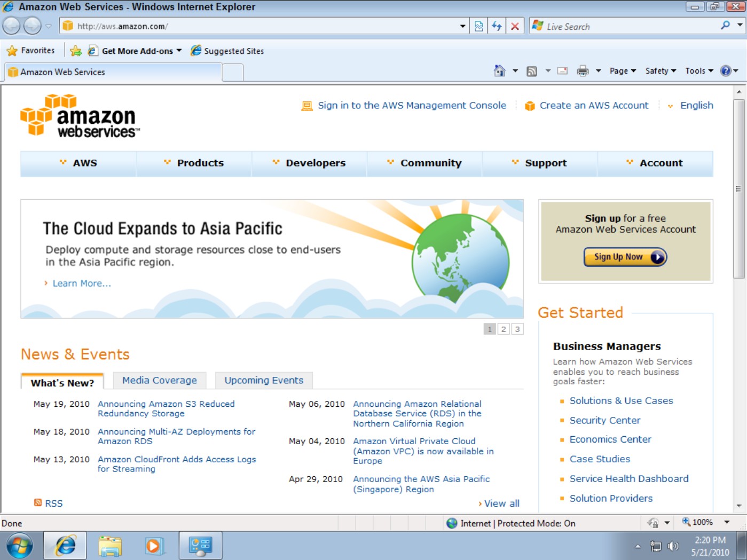747x560 pixels.
Task: Select banner slide number 2
Action: [504, 329]
